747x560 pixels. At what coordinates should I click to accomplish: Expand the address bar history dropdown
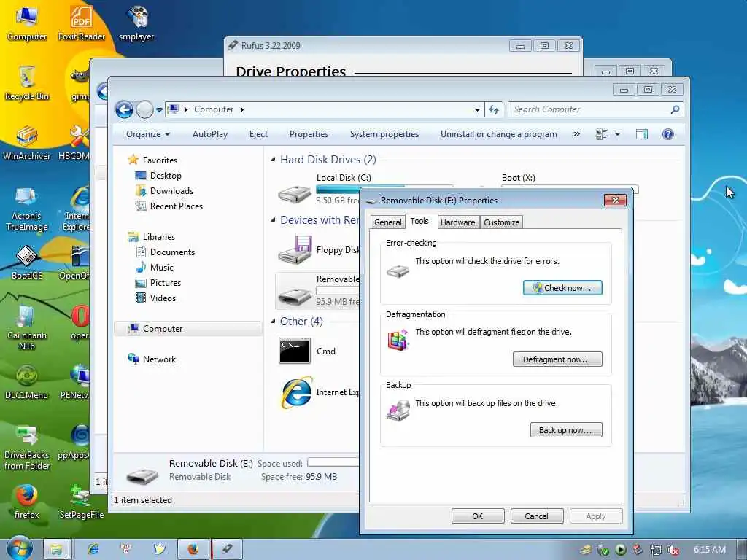pyautogui.click(x=477, y=109)
